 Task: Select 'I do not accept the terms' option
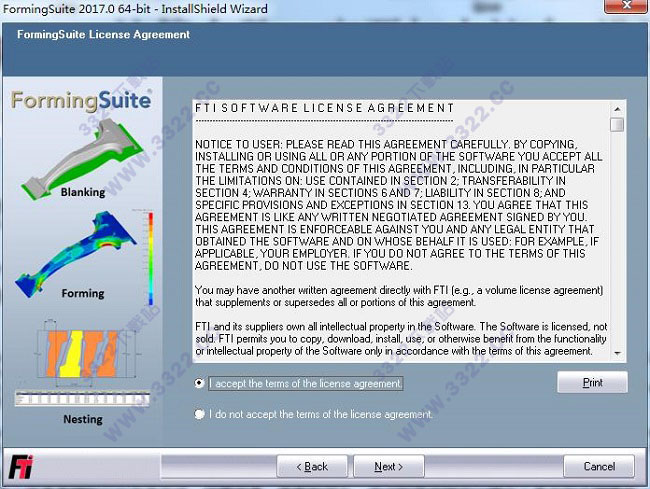[199, 414]
